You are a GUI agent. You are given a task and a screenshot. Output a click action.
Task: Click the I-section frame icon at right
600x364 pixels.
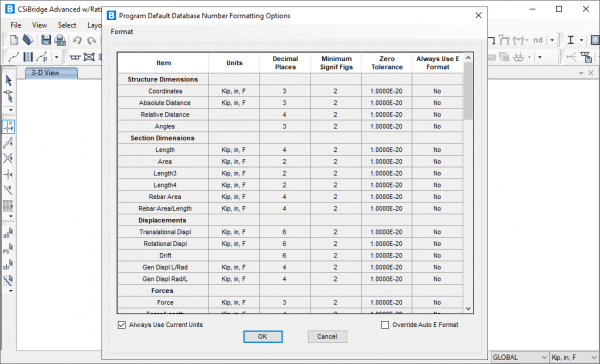(x=571, y=40)
